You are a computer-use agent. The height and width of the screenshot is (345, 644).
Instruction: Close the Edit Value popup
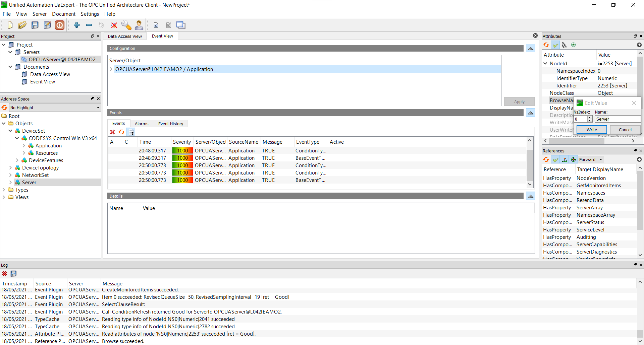point(634,103)
